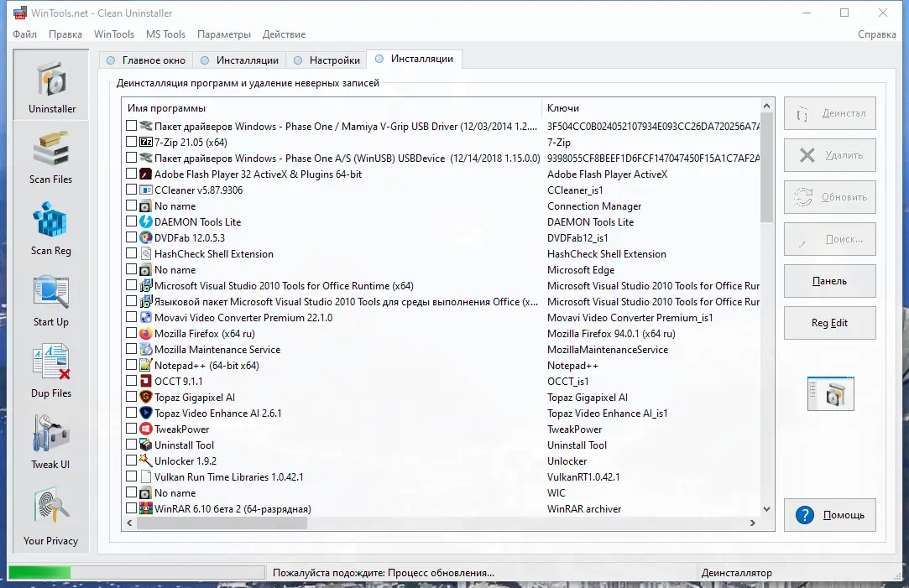Check the WinRAR 6.10 checkbox
The width and height of the screenshot is (909, 588).
click(x=131, y=508)
